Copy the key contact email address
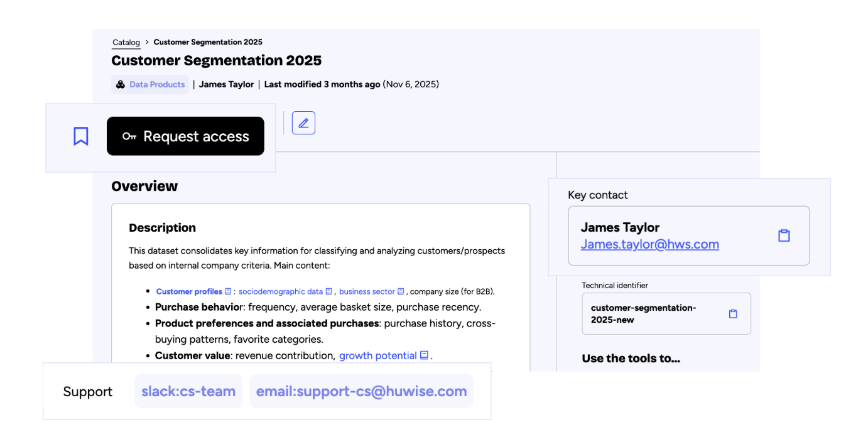868x437 pixels. 784,235
